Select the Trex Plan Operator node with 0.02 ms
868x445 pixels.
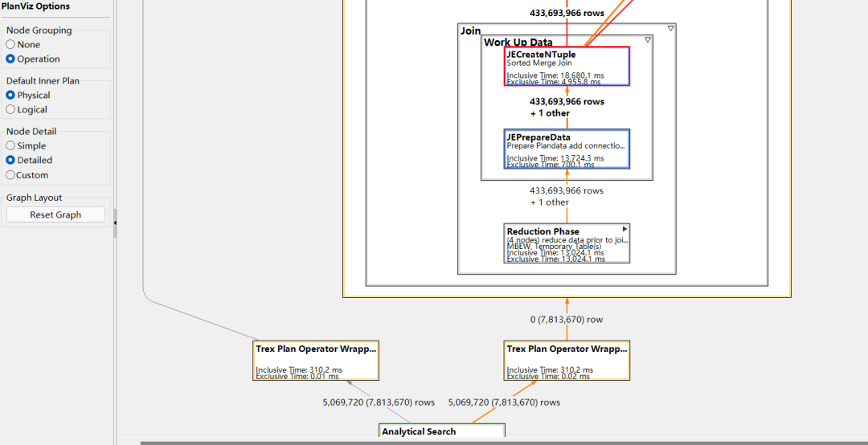coord(567,361)
